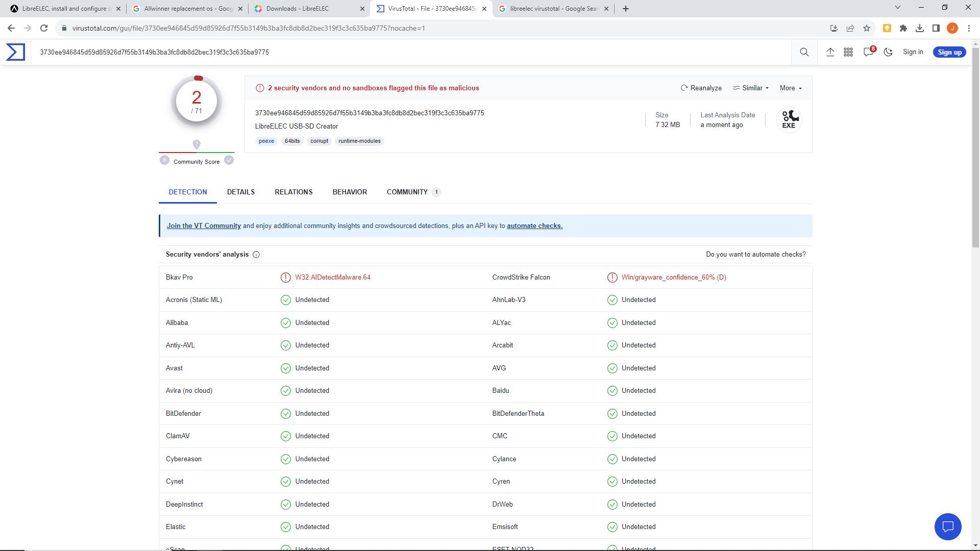Open a new browser tab with plus
Image resolution: width=980 pixels, height=551 pixels.
click(626, 9)
